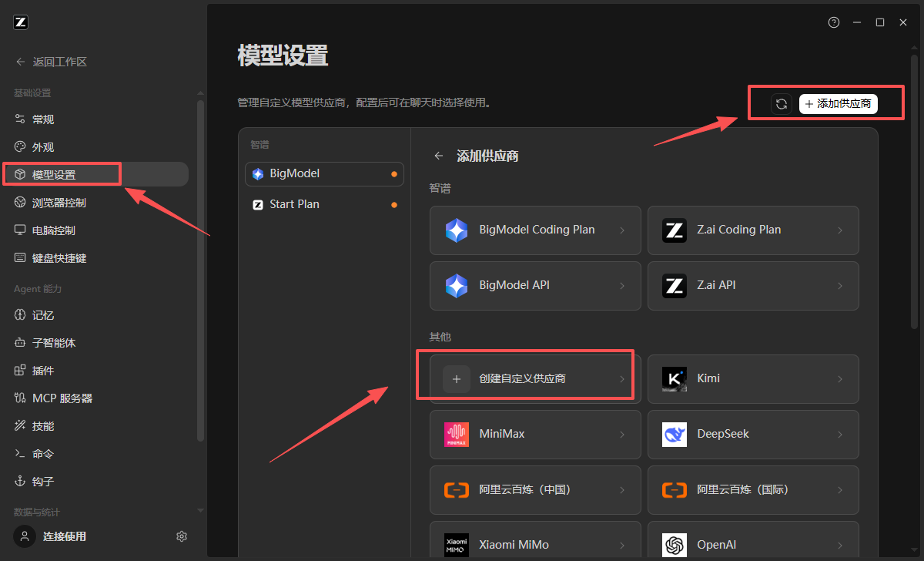Click OpenAI provider name
Screen dimensions: 924x561
(717, 545)
